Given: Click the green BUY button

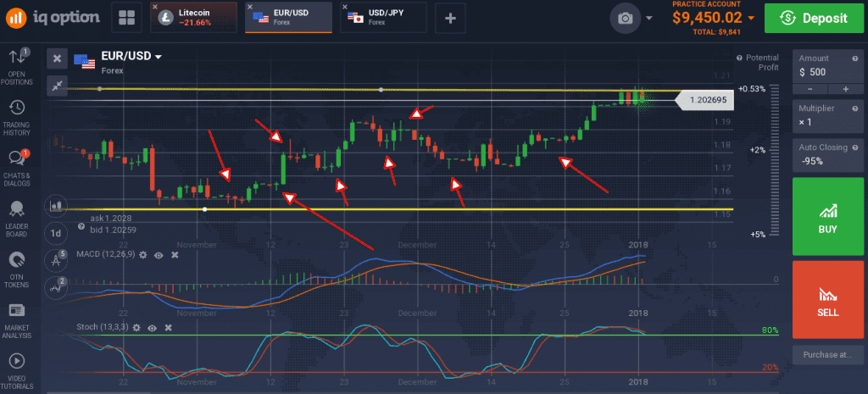Looking at the screenshot, I should (x=828, y=216).
